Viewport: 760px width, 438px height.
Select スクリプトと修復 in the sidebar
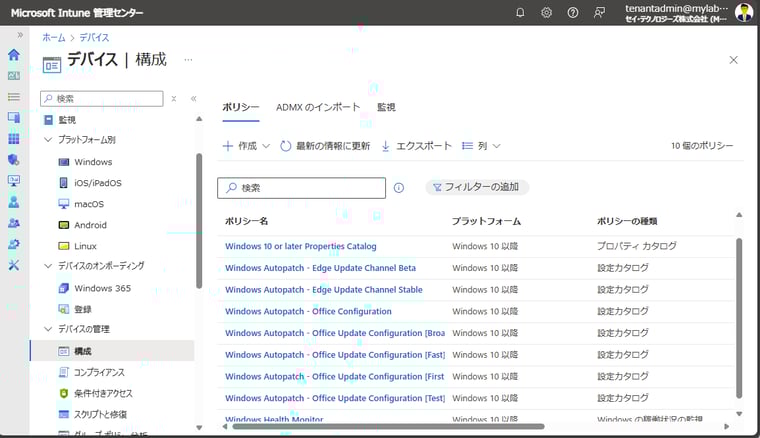[100, 415]
